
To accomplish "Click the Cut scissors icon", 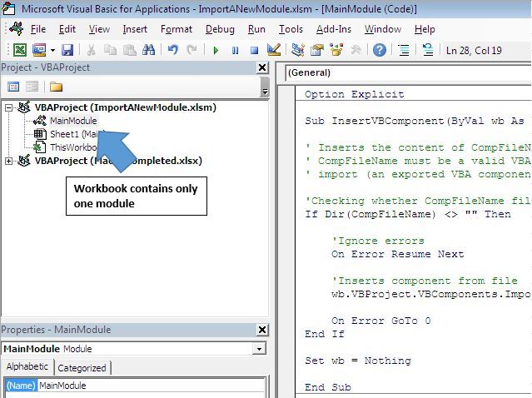I will pyautogui.click(x=91, y=50).
